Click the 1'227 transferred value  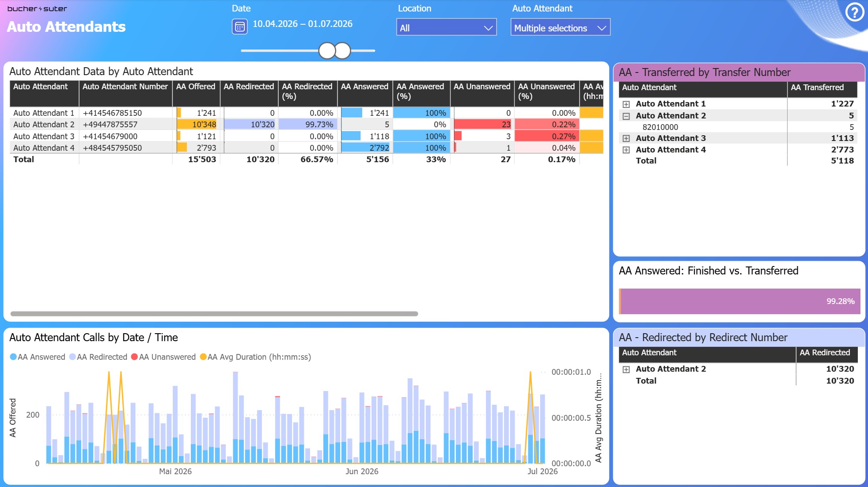(x=842, y=104)
